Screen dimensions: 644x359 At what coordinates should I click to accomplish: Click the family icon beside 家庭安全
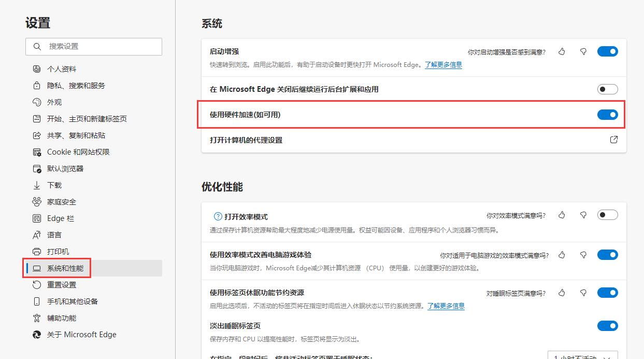pyautogui.click(x=36, y=202)
